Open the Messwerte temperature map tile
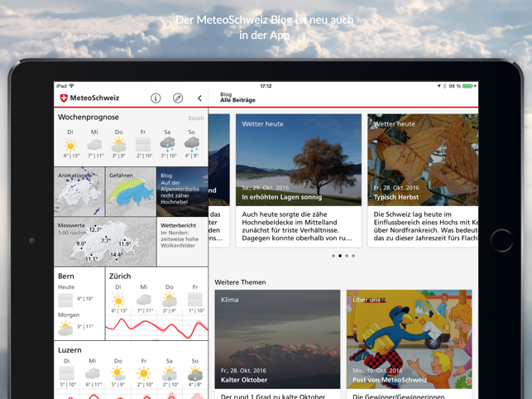The width and height of the screenshot is (532, 399). [105, 242]
